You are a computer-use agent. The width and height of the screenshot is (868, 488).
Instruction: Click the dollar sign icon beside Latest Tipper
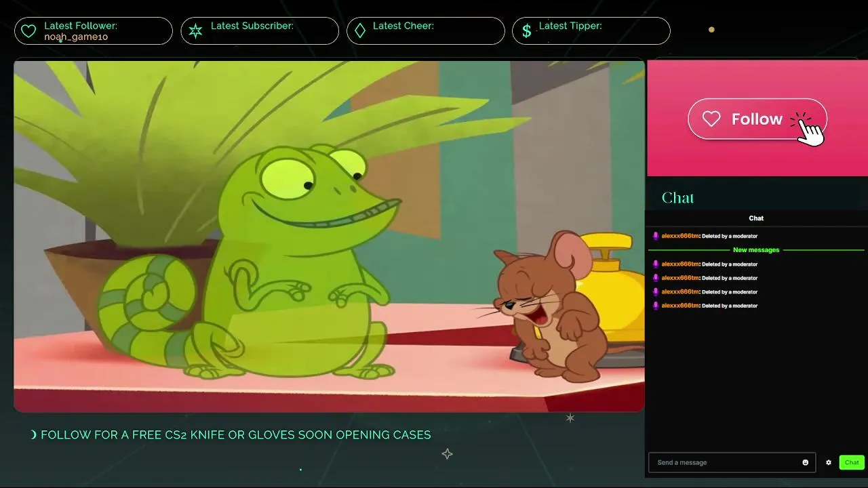point(527,31)
